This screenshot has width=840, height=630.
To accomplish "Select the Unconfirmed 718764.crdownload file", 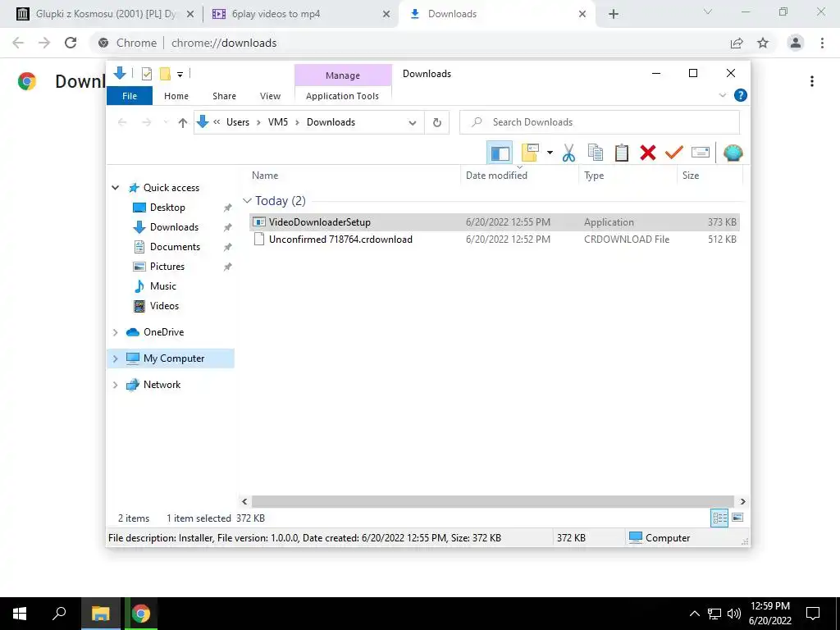I will click(x=495, y=240).
